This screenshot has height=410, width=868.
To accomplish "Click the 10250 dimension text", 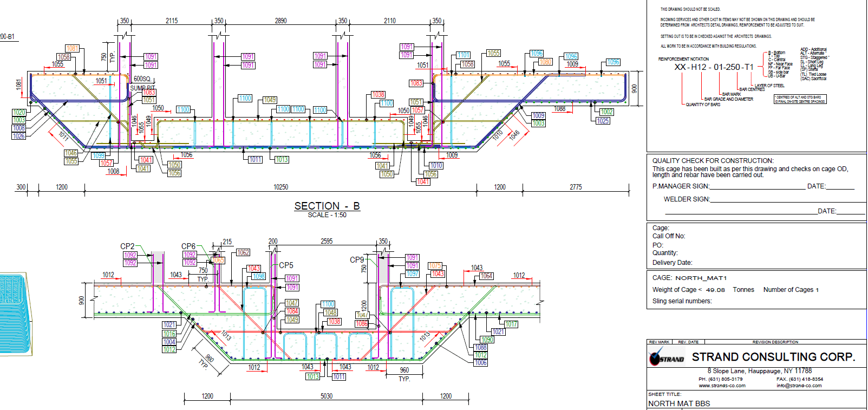I will coord(280,187).
